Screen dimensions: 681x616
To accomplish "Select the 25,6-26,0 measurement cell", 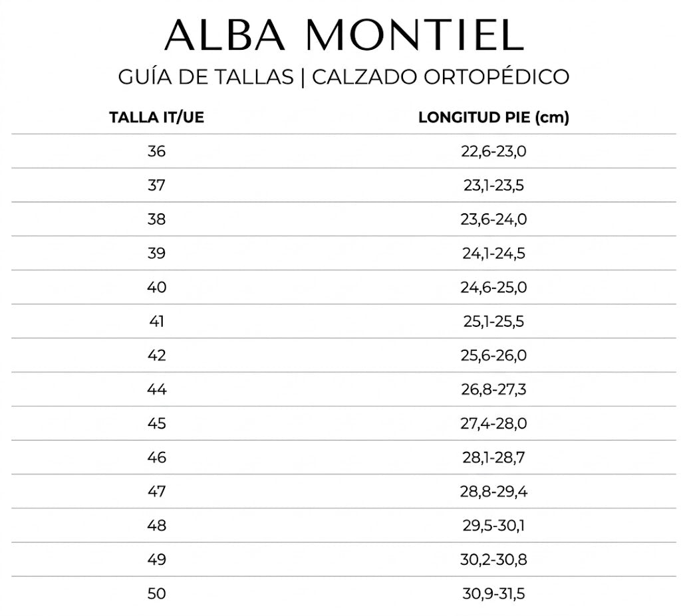I will coord(493,356).
